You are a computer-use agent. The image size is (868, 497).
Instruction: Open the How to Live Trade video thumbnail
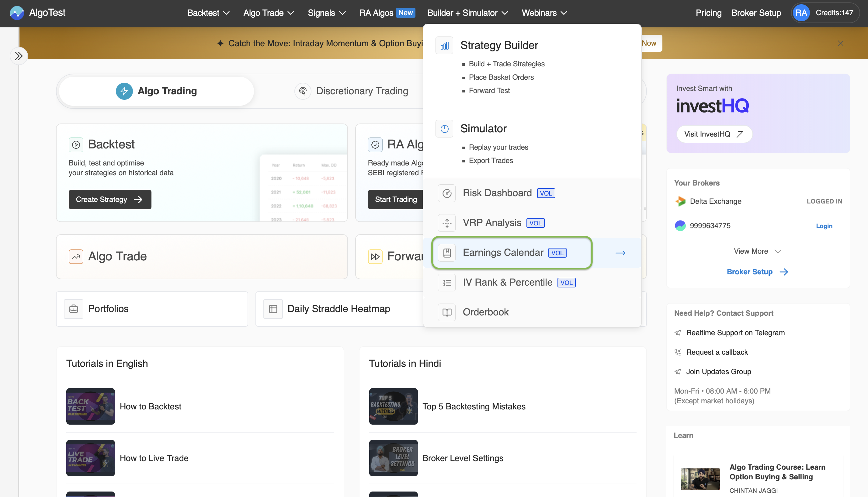tap(90, 458)
